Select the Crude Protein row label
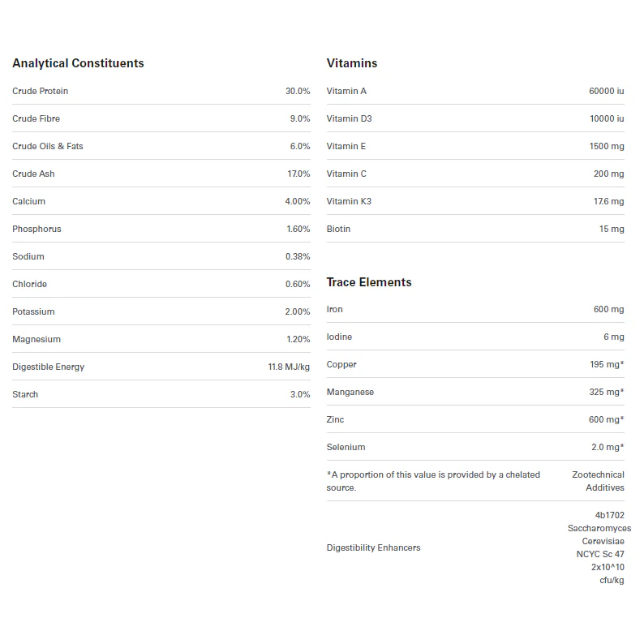Viewport: 644px width, 644px height. pos(41,91)
